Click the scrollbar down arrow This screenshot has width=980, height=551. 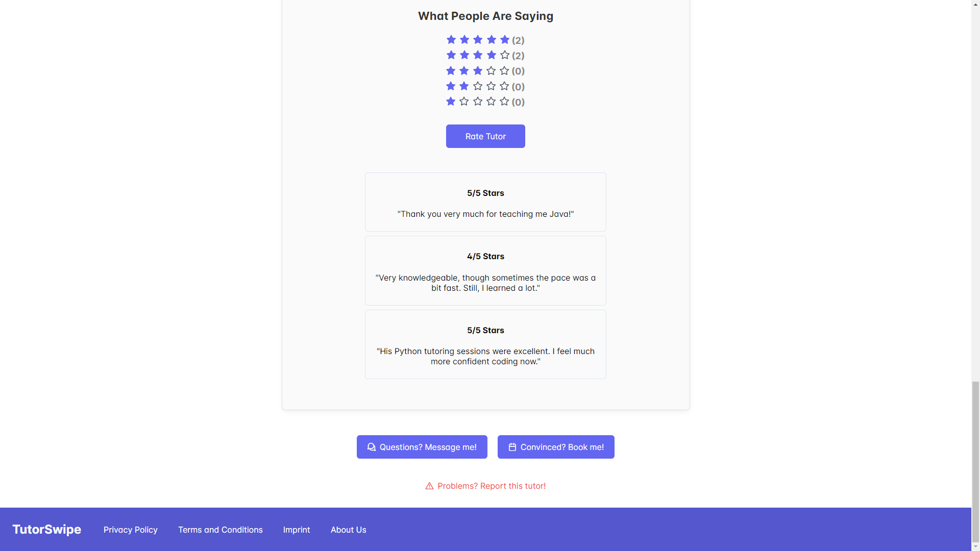click(x=975, y=546)
